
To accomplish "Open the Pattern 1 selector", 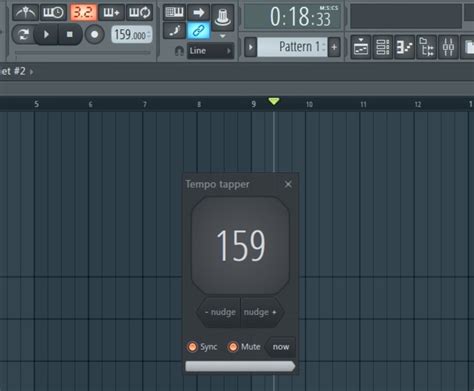I will tap(292, 47).
